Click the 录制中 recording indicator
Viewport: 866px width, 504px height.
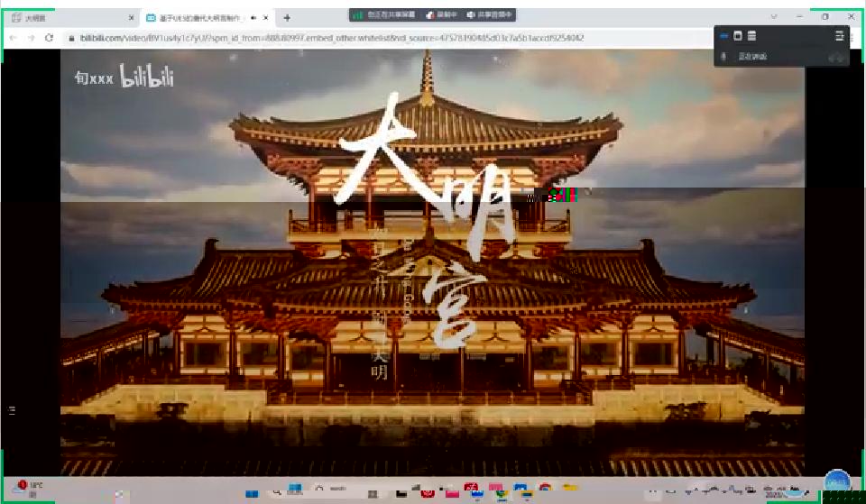point(442,15)
